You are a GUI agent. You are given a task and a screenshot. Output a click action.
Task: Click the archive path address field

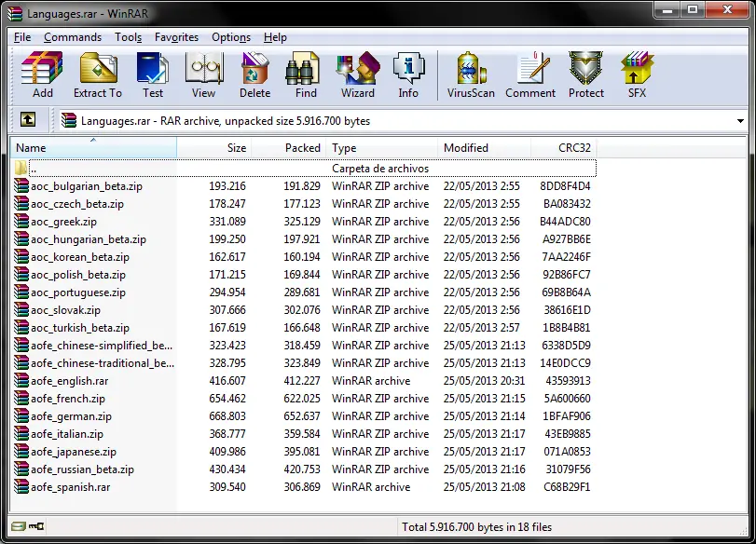pyautogui.click(x=403, y=121)
